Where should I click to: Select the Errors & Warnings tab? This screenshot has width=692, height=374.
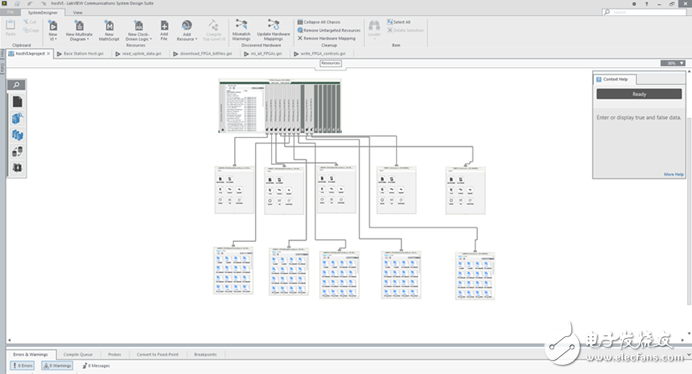(x=30, y=354)
